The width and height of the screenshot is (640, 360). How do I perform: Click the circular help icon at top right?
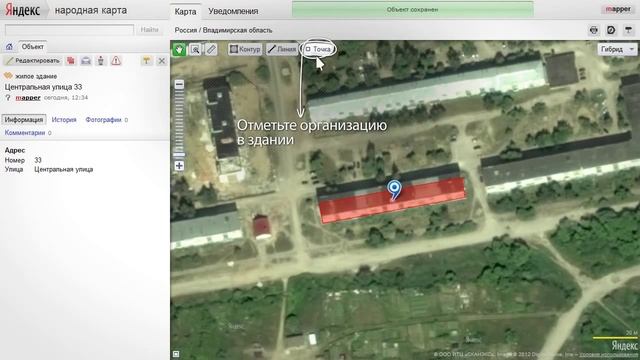[x=611, y=30]
